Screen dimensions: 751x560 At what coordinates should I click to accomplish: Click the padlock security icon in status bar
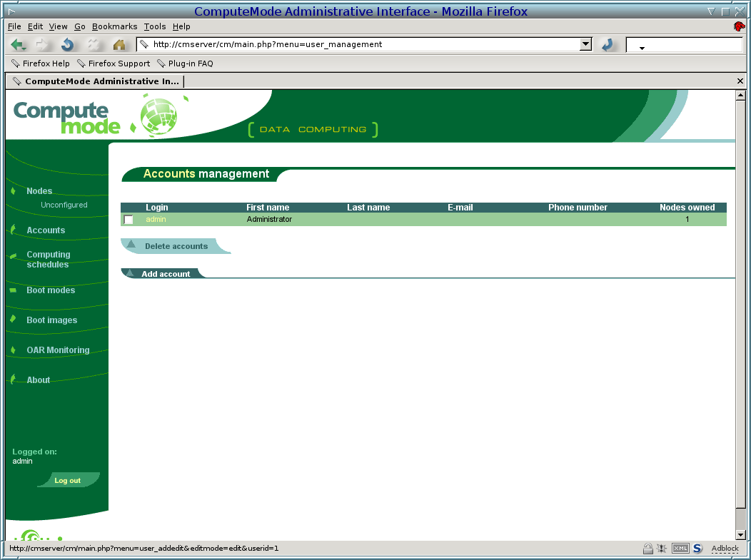point(647,549)
